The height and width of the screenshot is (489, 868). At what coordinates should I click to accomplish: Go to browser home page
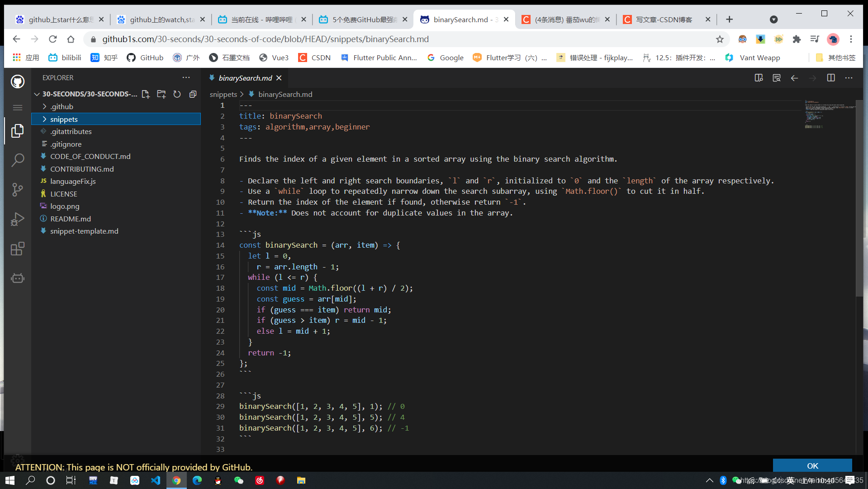click(71, 39)
